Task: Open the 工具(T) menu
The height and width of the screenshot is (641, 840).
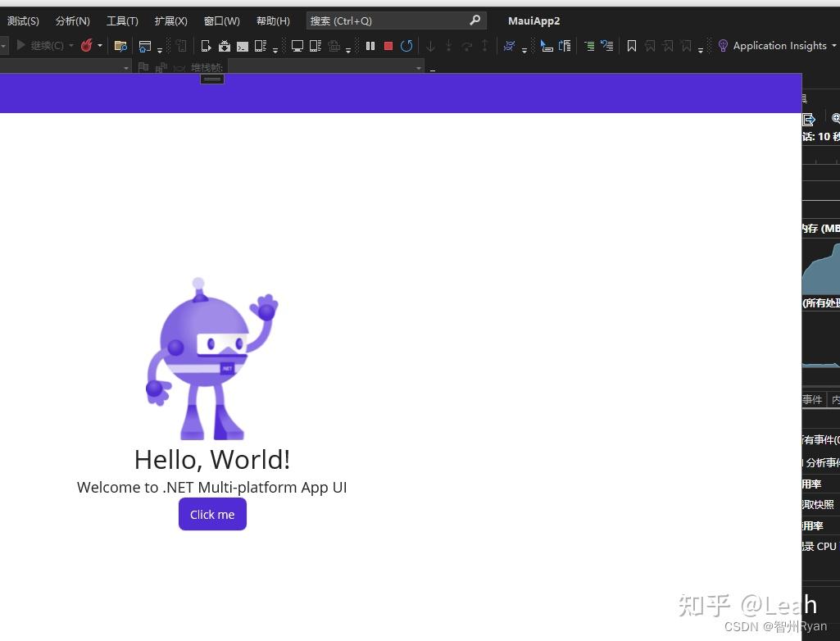Action: 122,21
